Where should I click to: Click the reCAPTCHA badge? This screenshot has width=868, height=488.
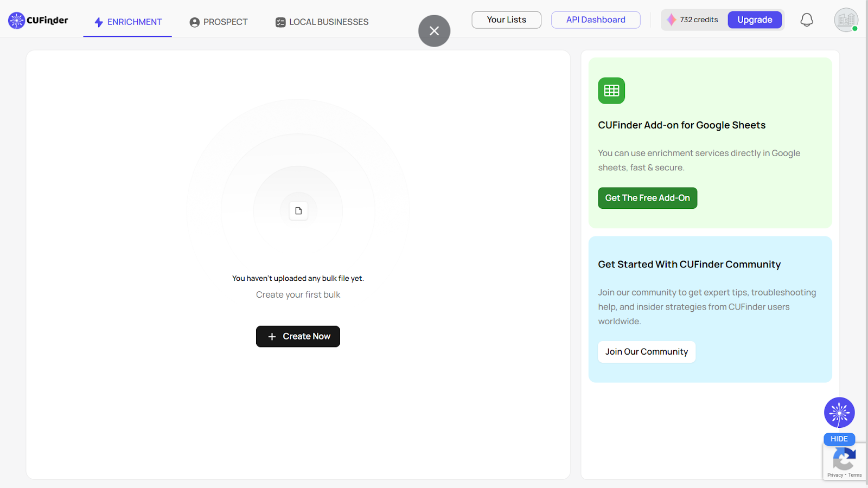pos(845,461)
